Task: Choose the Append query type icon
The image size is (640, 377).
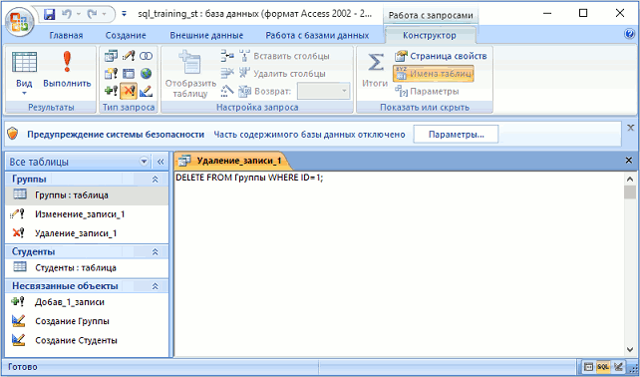Action: [x=111, y=91]
